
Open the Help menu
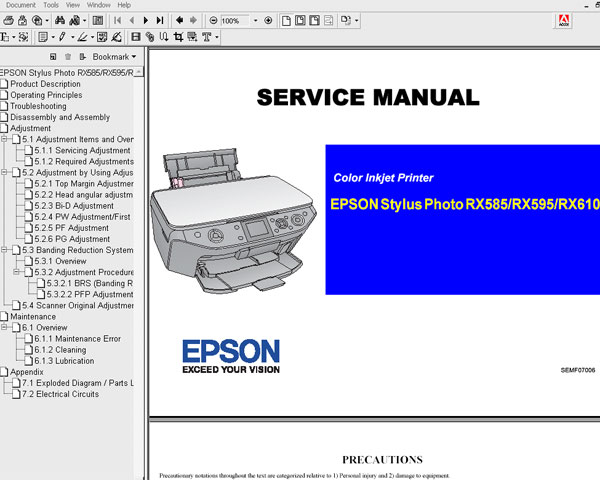coord(124,5)
